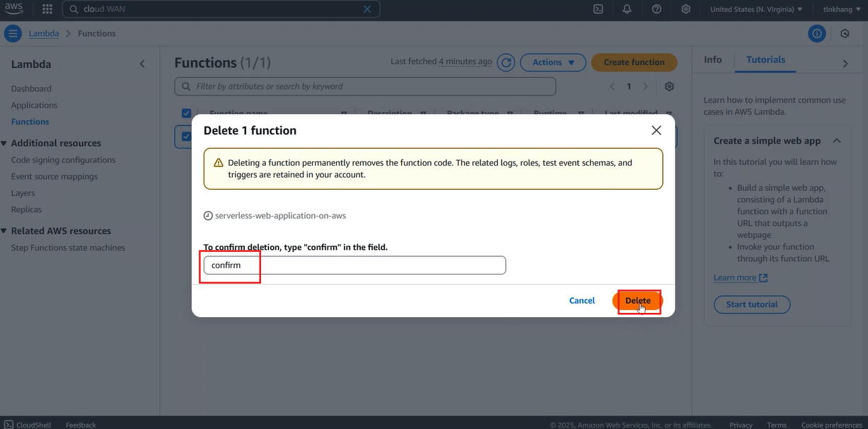Focus the functions filter search box
The width and height of the screenshot is (868, 429).
point(365,86)
